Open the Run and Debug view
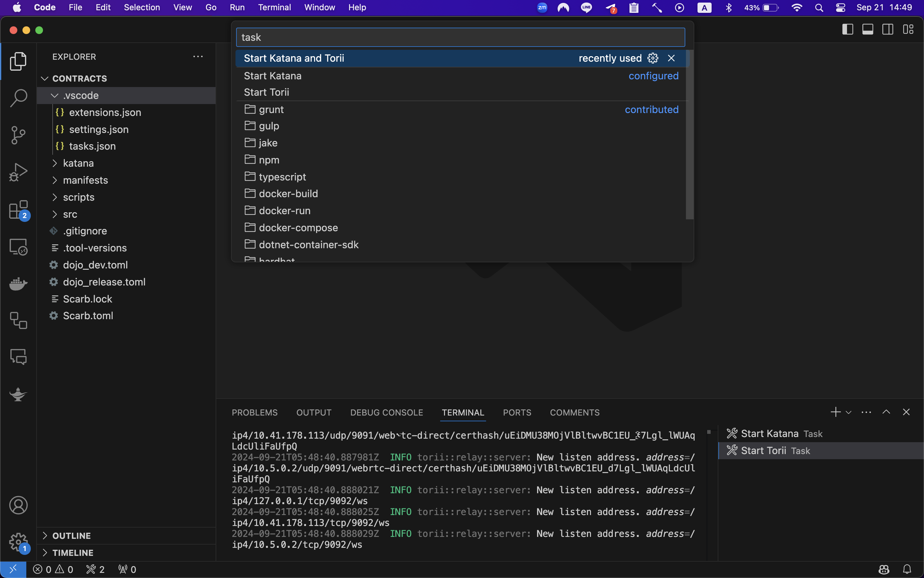The height and width of the screenshot is (578, 924). click(x=18, y=172)
